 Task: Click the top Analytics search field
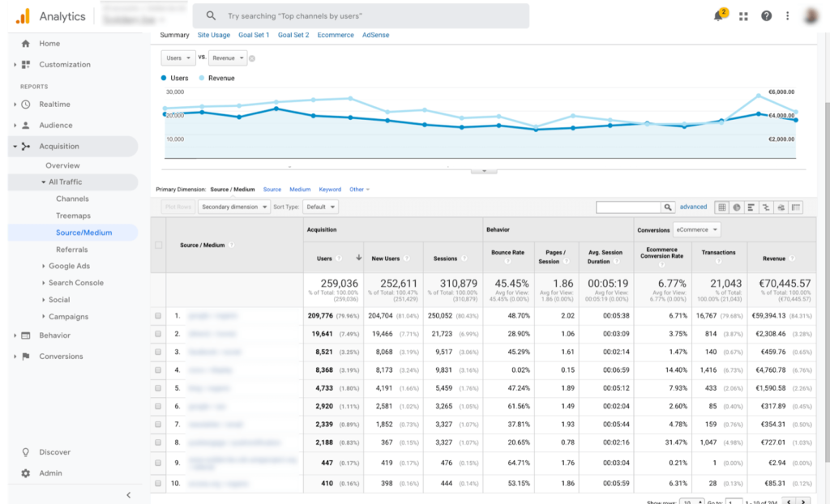click(x=361, y=16)
